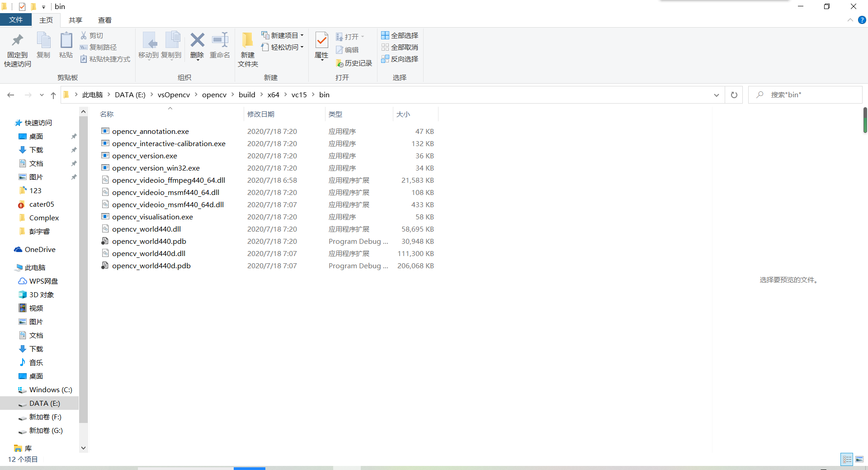868x470 pixels.
Task: Open OneDrive in the navigation pane
Action: pos(35,249)
